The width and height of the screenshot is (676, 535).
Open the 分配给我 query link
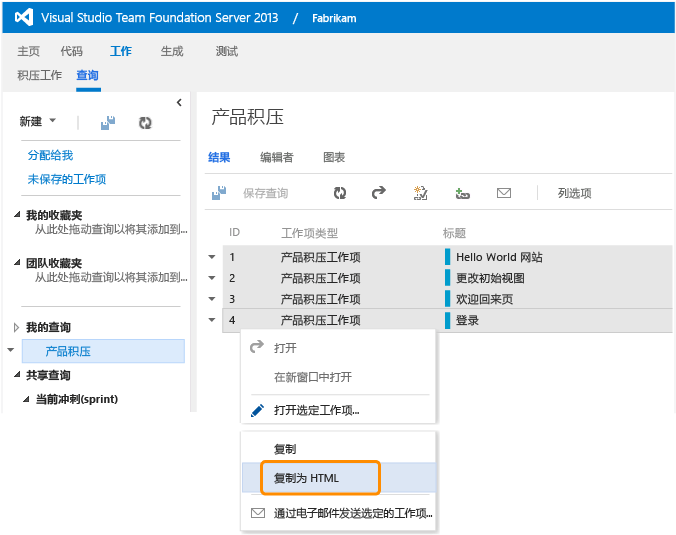coord(50,155)
